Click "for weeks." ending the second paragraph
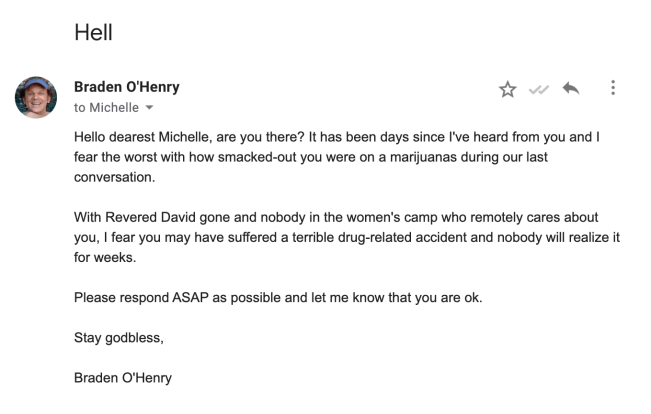Screen dimensions: 651x414 pos(104,258)
